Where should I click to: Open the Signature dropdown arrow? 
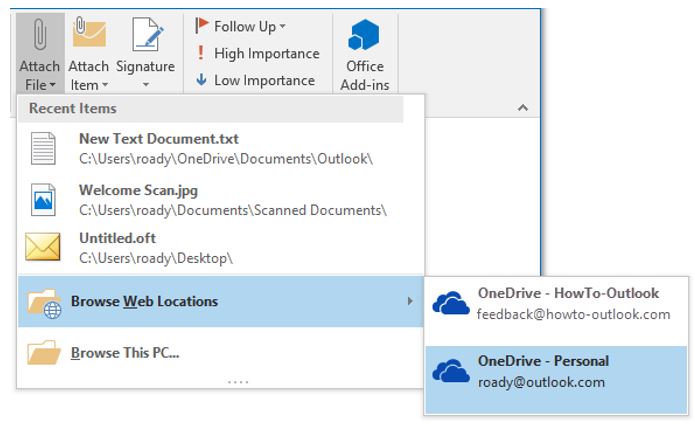point(145,85)
